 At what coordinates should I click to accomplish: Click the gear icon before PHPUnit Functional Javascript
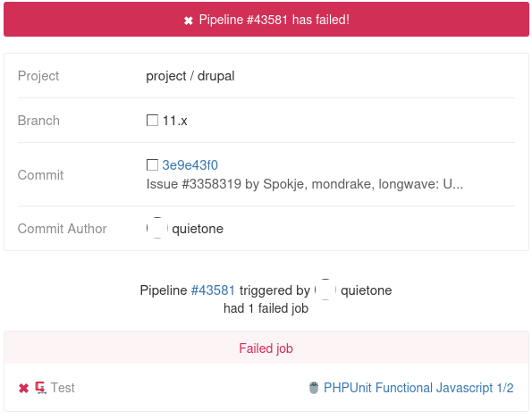314,388
